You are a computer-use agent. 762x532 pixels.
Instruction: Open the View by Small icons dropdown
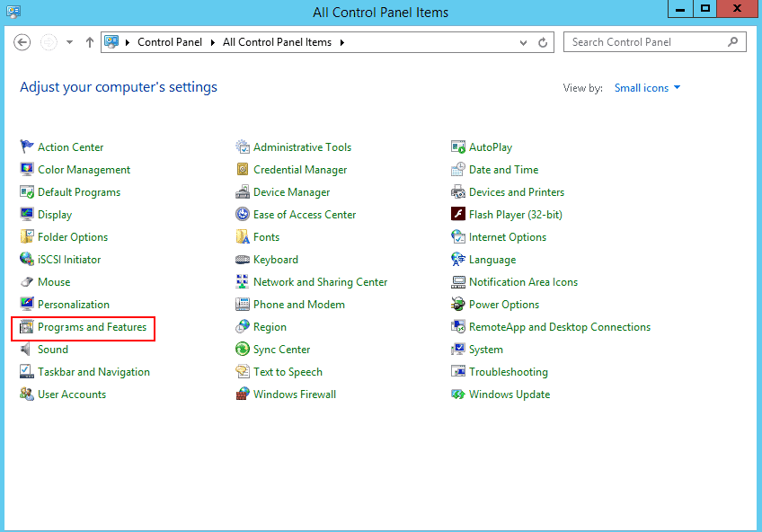click(x=647, y=88)
